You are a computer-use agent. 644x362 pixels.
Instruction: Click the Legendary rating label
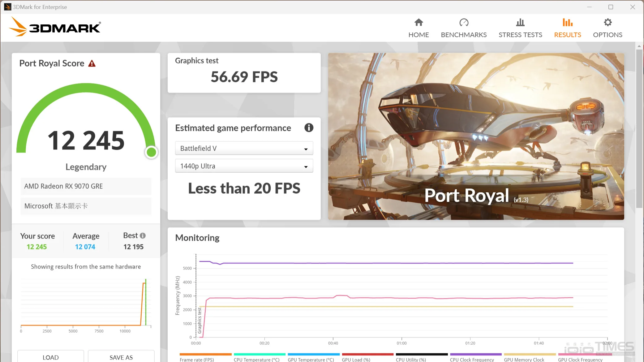tap(86, 167)
